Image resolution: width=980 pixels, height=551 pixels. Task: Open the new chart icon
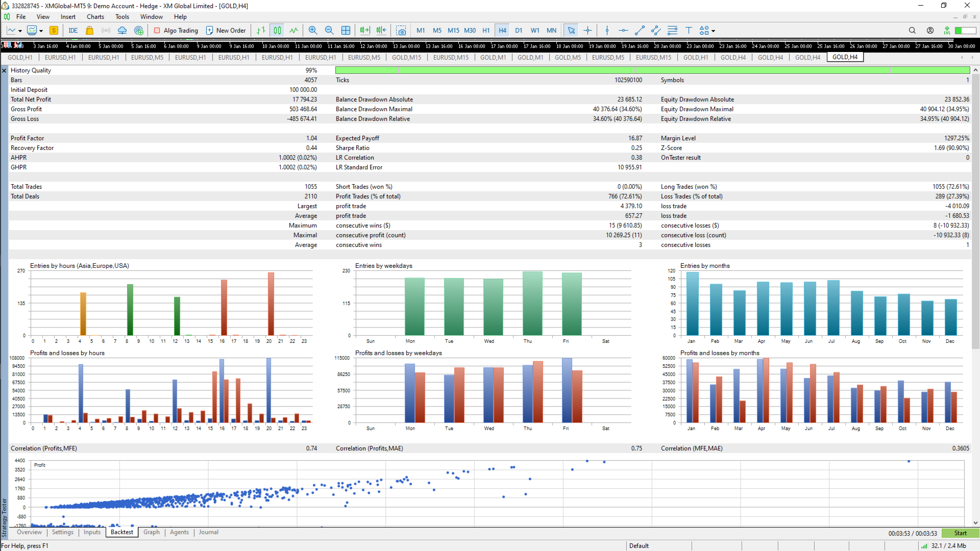tap(11, 31)
